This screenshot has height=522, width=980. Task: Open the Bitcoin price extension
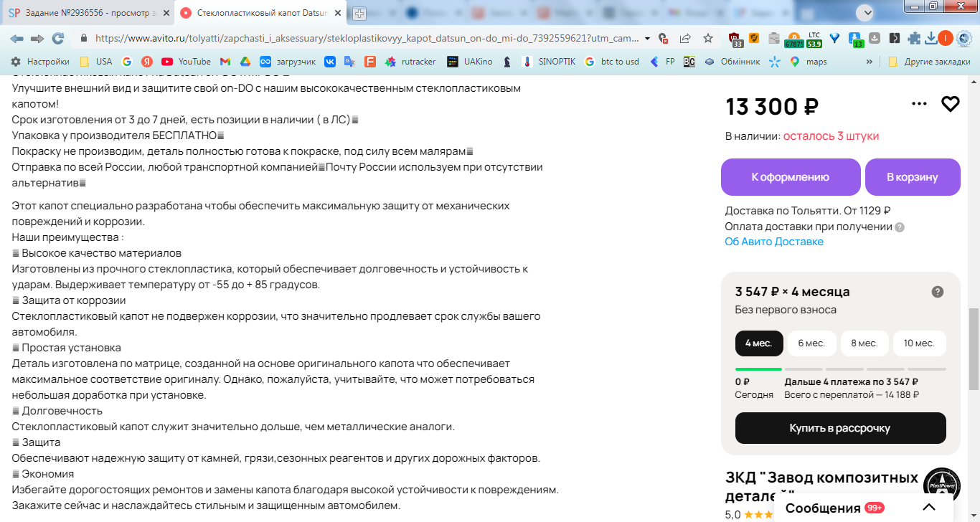tap(793, 39)
